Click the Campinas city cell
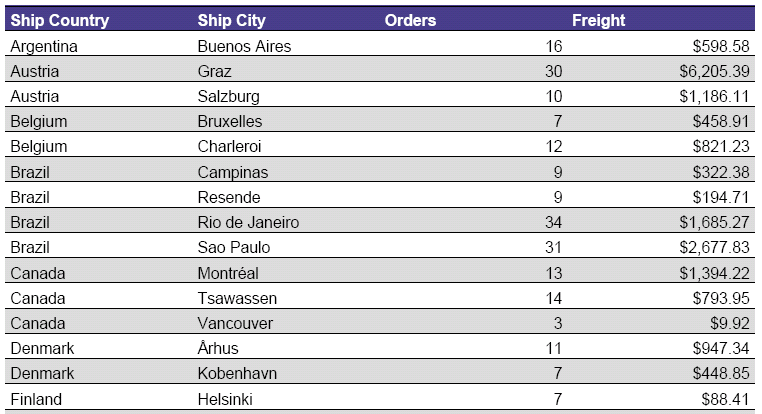Image resolution: width=762 pixels, height=414 pixels. (232, 172)
